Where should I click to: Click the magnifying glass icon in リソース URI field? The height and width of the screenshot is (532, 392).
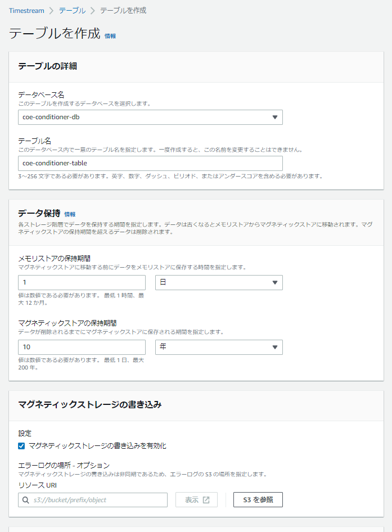25,499
